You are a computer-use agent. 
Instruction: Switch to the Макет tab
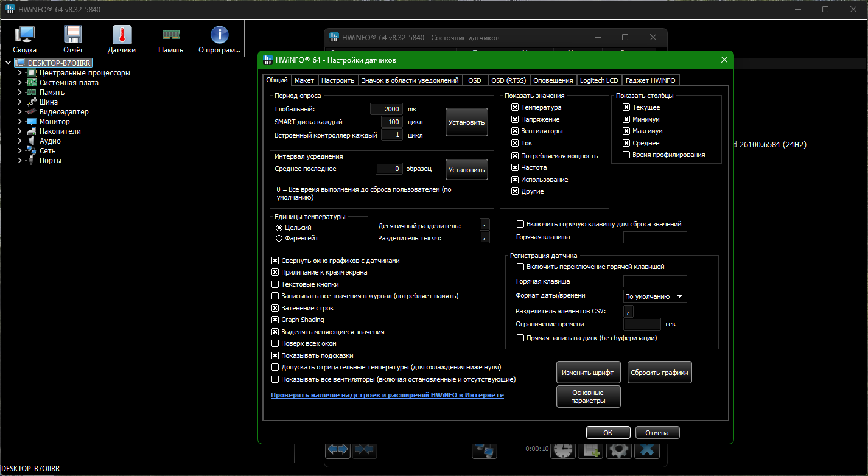[304, 80]
